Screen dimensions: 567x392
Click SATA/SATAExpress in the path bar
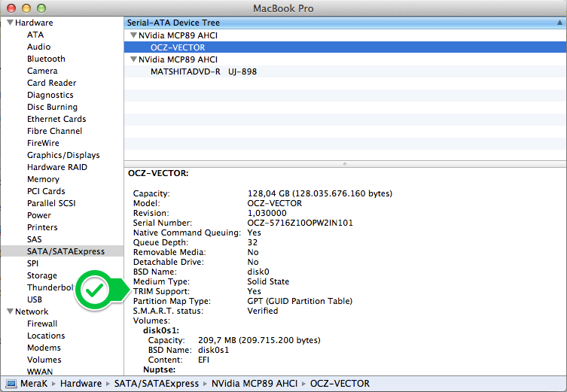click(156, 384)
